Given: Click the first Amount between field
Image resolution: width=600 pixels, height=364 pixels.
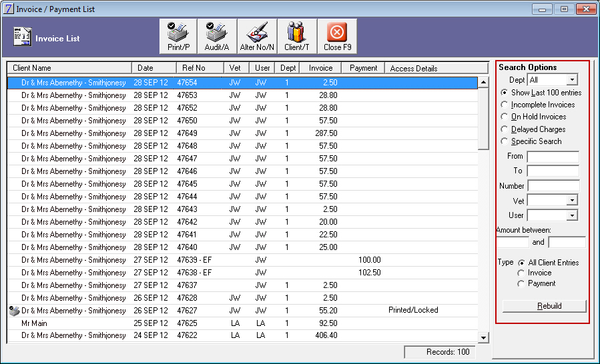Looking at the screenshot, I should point(513,242).
